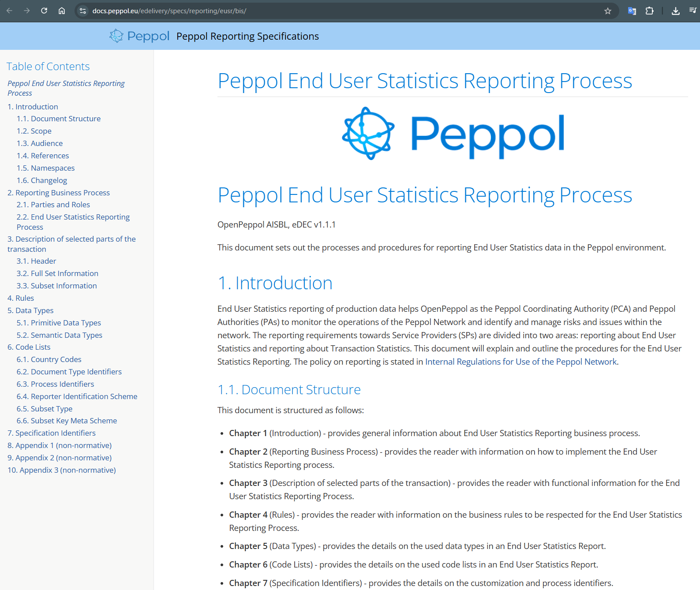This screenshot has height=590, width=700.
Task: Click the "Peppol Reporting Specifications" header title
Action: coord(247,36)
